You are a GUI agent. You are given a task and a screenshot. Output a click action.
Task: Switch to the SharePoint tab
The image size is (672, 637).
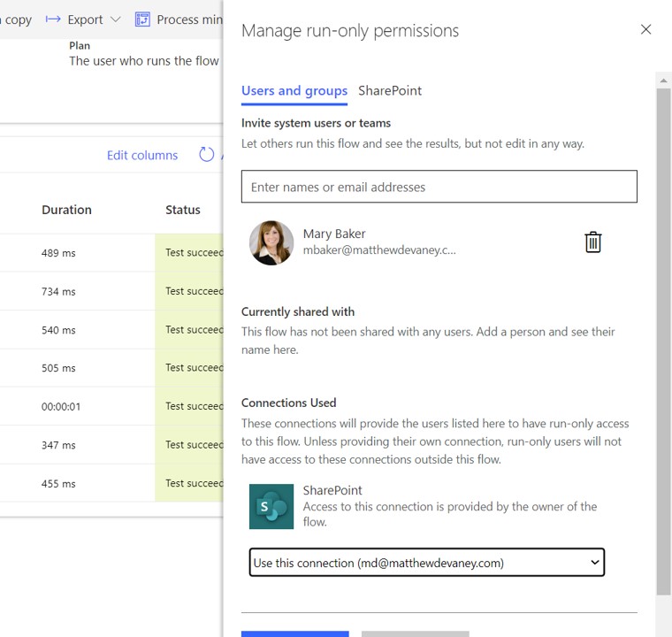(x=390, y=91)
